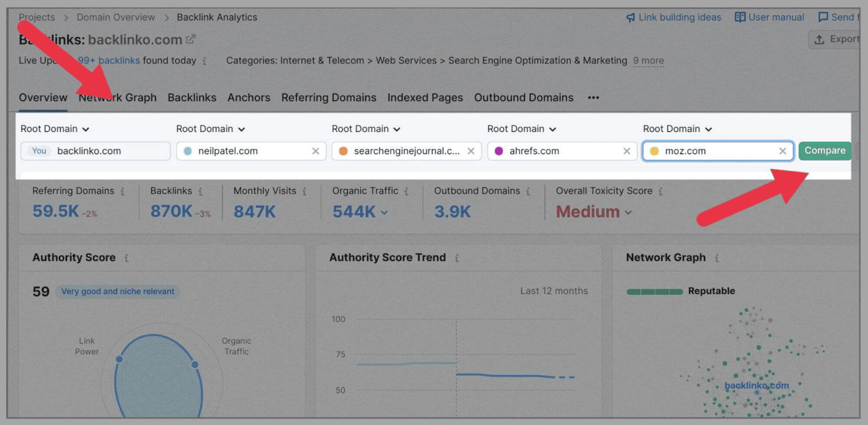Click the green Compare button

point(825,151)
